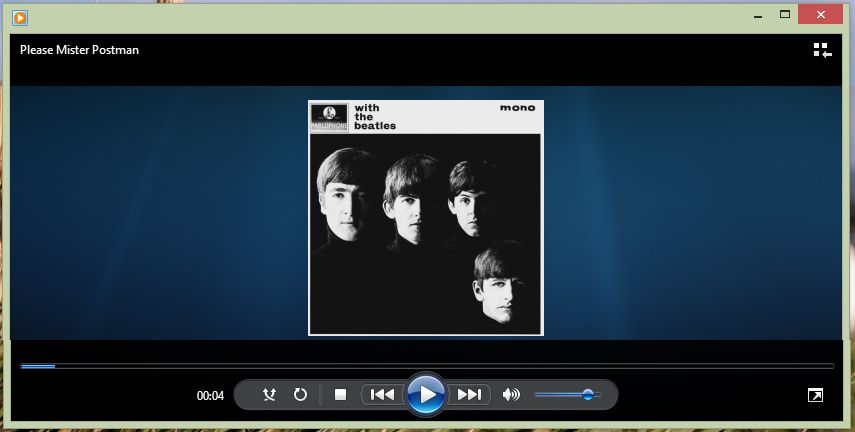855x432 pixels.
Task: Click the volume slider knob
Action: click(x=588, y=394)
